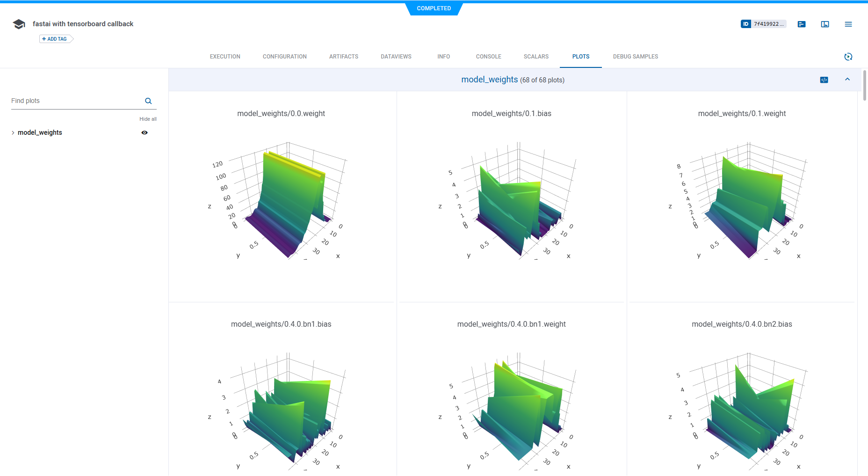The height and width of the screenshot is (476, 868).
Task: Expand the model_weights tree item
Action: coord(13,133)
